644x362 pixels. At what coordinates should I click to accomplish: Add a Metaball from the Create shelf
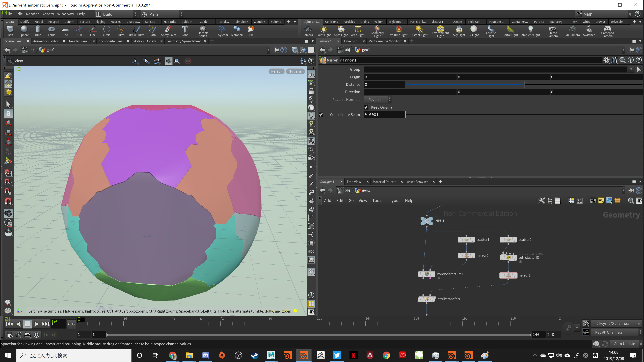[x=236, y=31]
